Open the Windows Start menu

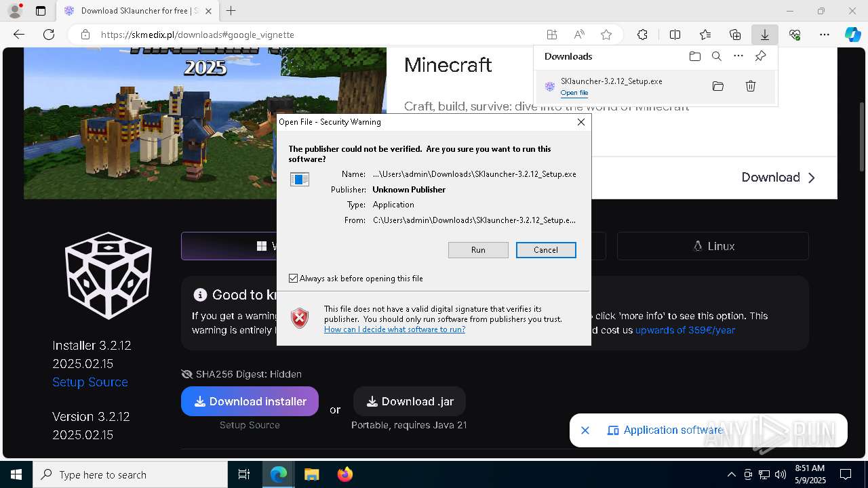[16, 474]
